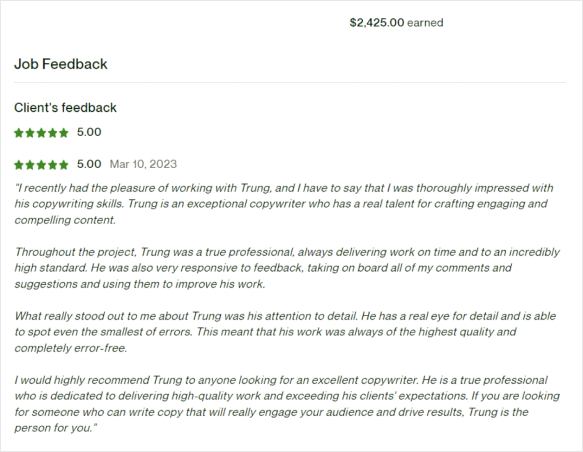Click the paragraph starting 'Throughout the project'
The width and height of the screenshot is (583, 452).
click(287, 268)
